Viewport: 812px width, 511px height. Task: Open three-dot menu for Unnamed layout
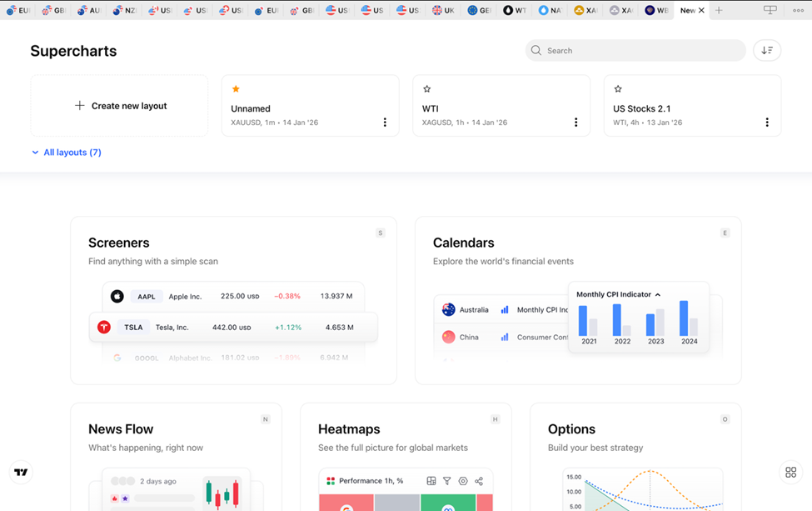pyautogui.click(x=384, y=123)
